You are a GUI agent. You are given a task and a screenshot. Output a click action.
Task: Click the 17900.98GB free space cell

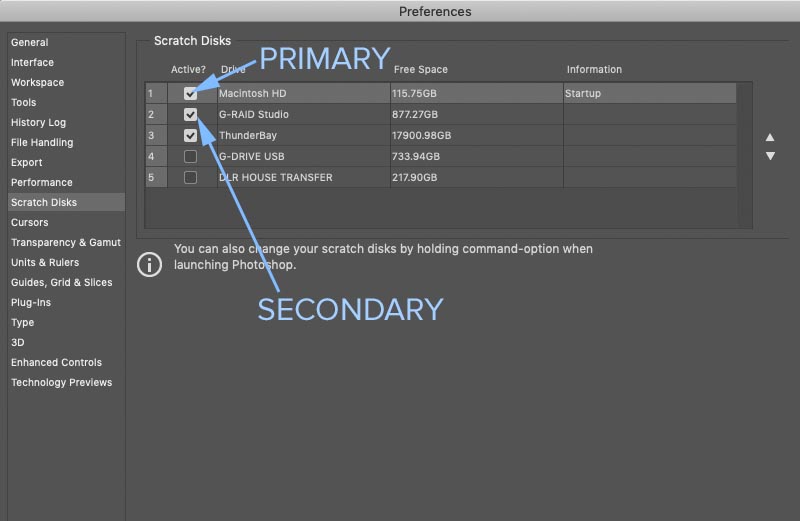tap(477, 135)
